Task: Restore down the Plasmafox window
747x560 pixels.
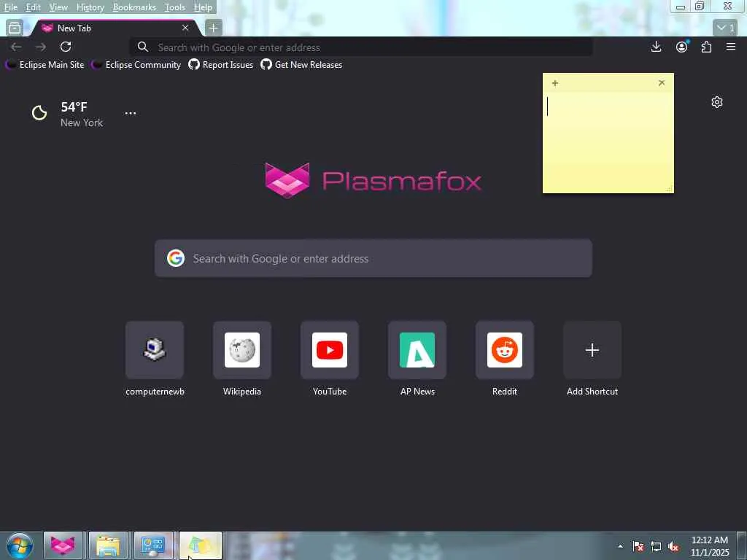Action: (x=700, y=6)
